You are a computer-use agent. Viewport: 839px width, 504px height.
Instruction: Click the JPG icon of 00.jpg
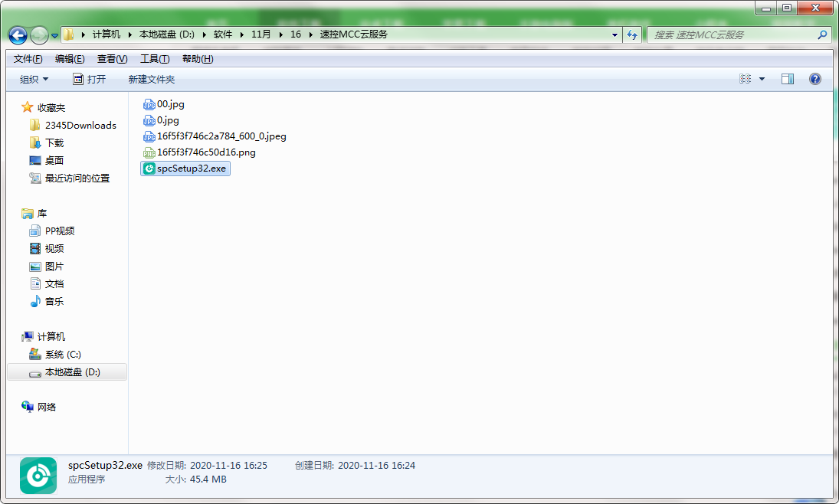click(x=149, y=105)
